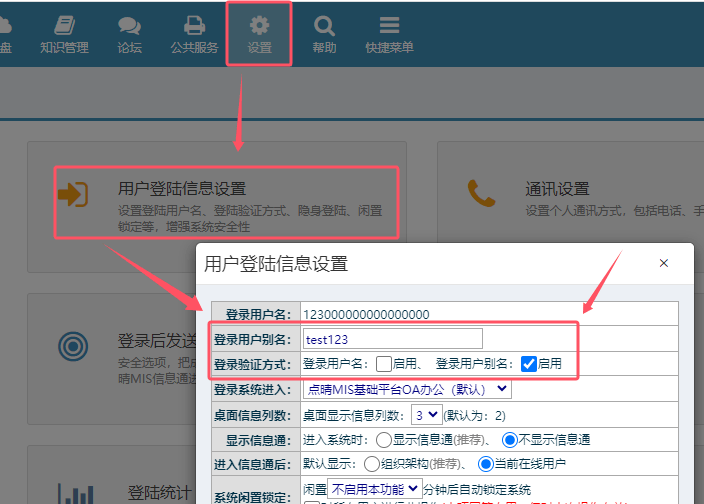Viewport: 704px width, 504px height.
Task: Open the 设置 menu in top navigation
Action: click(x=259, y=33)
